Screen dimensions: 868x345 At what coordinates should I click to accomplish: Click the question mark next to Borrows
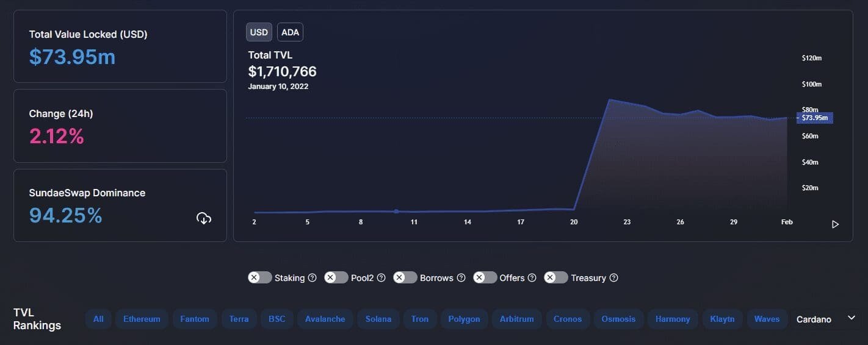pos(461,278)
